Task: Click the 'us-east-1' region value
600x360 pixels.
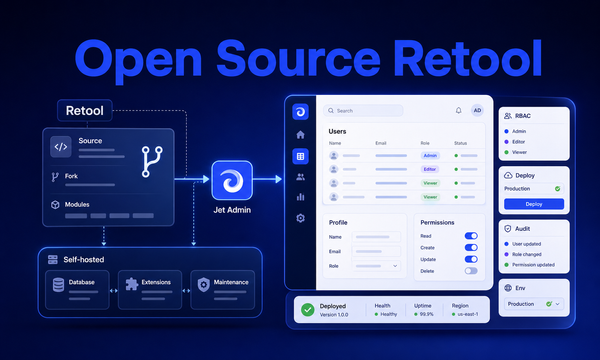Action: (x=468, y=314)
